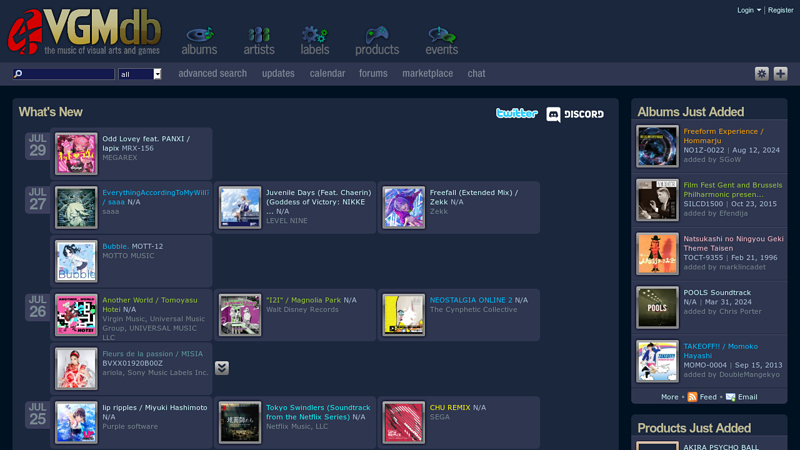Click More under Albums Just Added

(669, 397)
